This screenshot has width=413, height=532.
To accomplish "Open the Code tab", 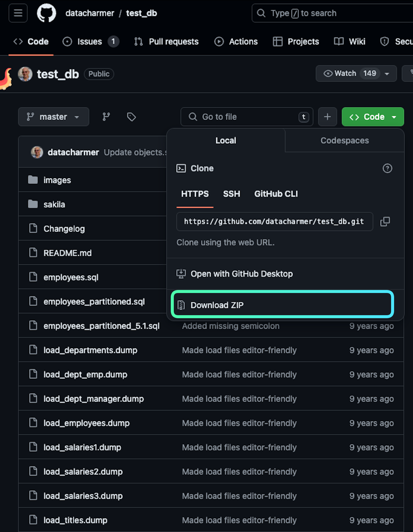I will coord(31,42).
